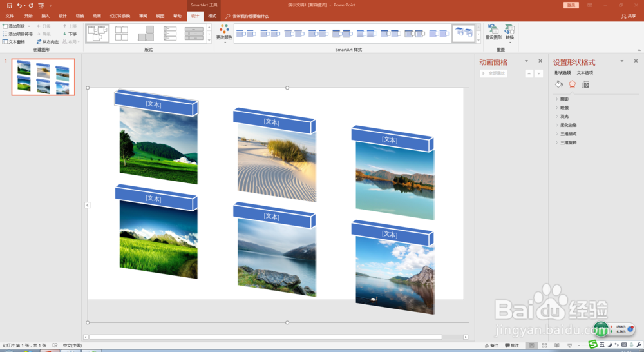Viewport: 644px width, 352px height.
Task: Click the 告诉我你想要做什么 search box
Action: coord(247,17)
